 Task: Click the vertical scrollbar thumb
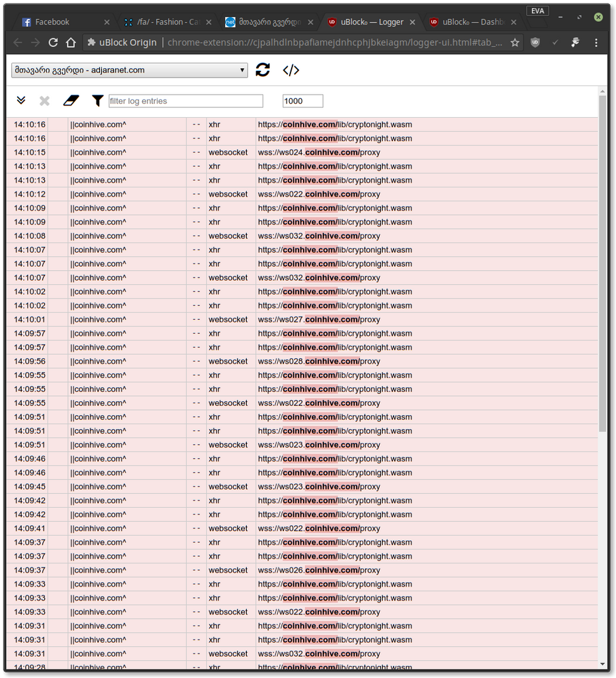click(x=602, y=263)
